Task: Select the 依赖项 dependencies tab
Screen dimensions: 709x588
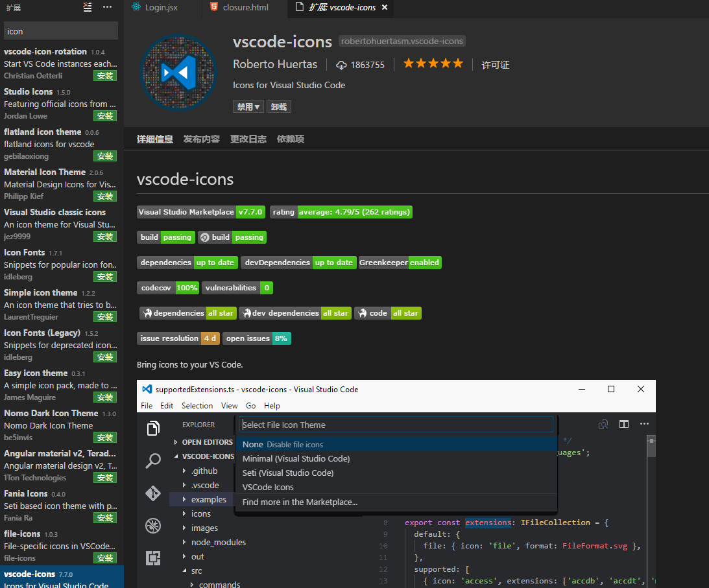Action: point(291,139)
